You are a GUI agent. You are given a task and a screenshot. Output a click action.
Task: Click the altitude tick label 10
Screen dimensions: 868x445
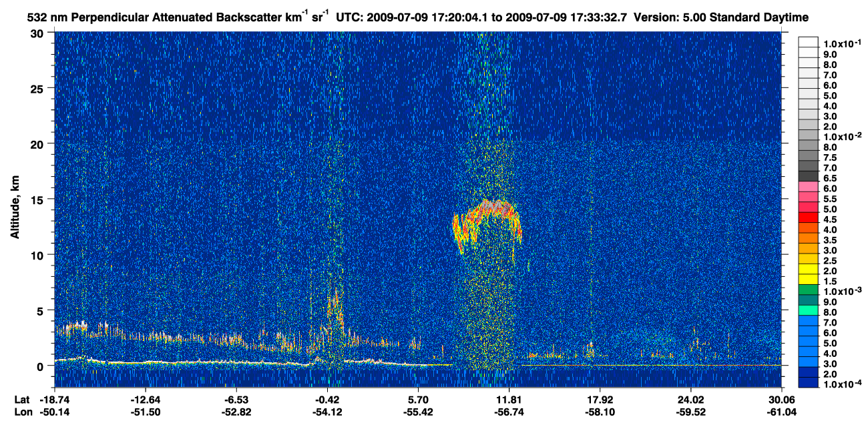[39, 255]
